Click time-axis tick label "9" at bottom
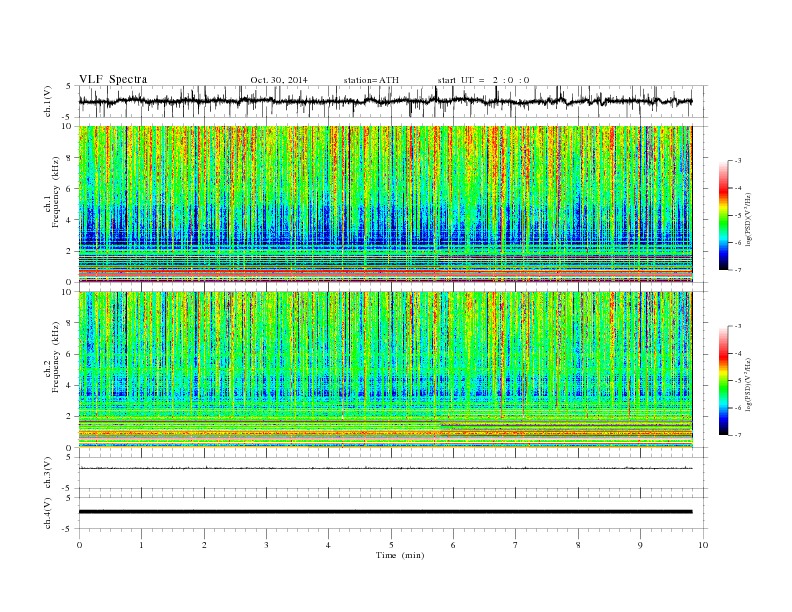 pos(640,545)
